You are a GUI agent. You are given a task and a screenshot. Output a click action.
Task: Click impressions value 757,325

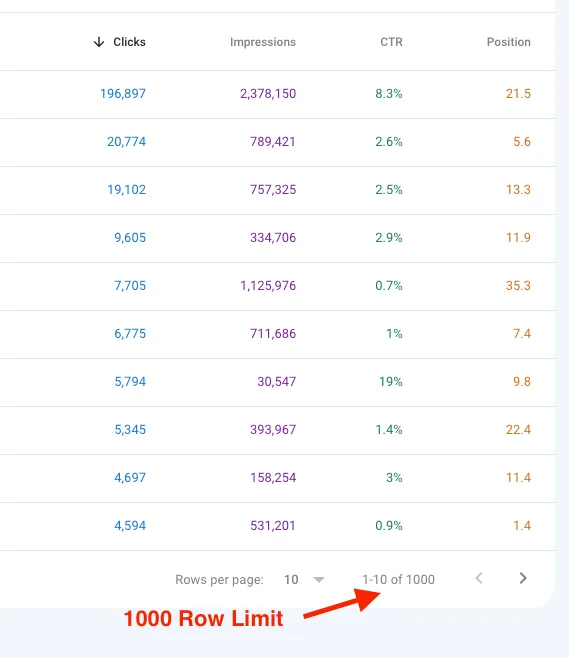(x=273, y=190)
